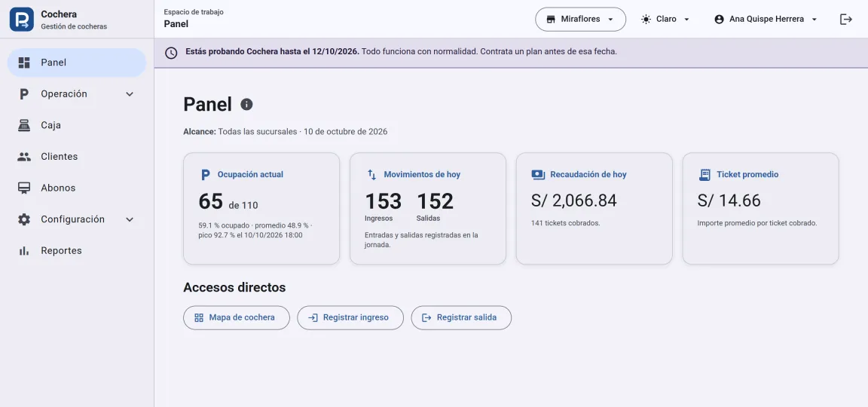The image size is (868, 407).
Task: Click the logout icon in header
Action: [x=846, y=20]
